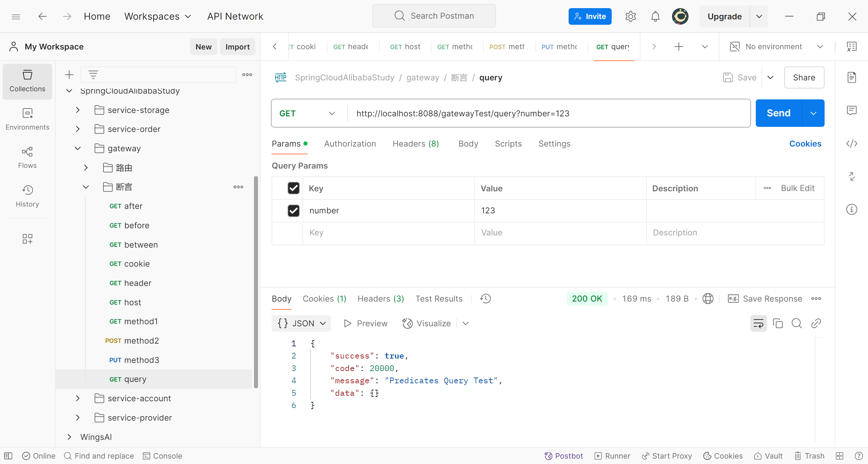Open the configure workspace sidebar icon
This screenshot has height=464, width=868.
point(27,239)
